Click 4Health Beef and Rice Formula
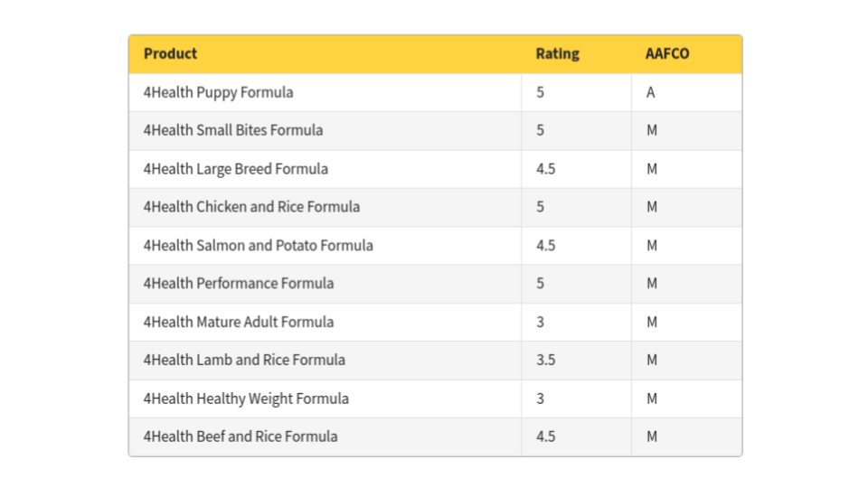This screenshot has width=868, height=488. 241,436
